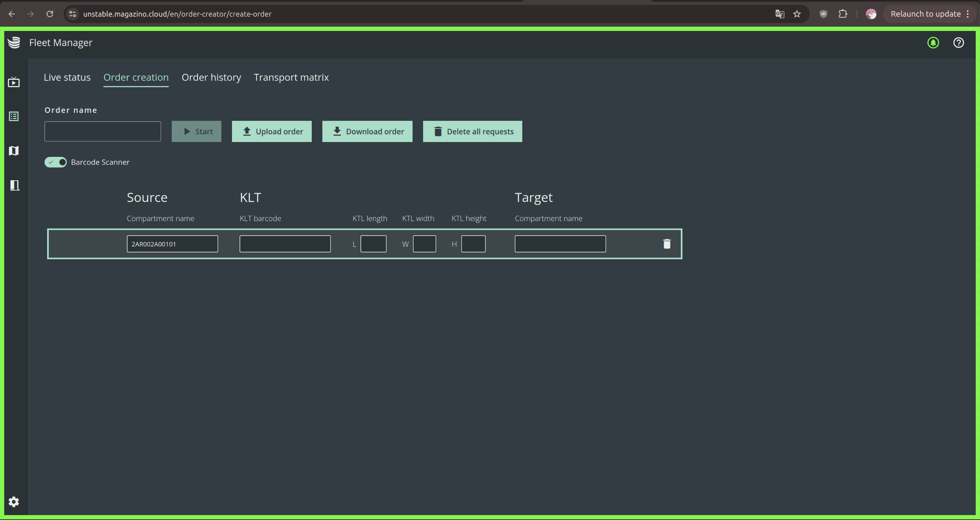
Task: Open the order list sidebar icon
Action: 14,116
